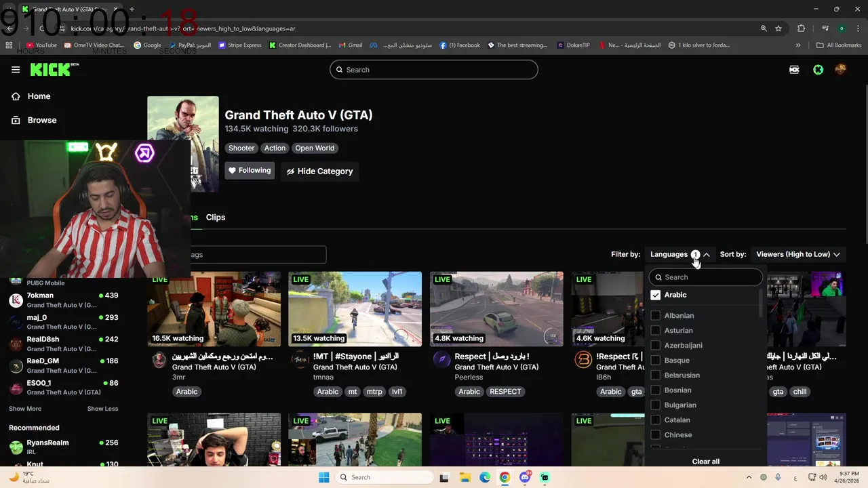The height and width of the screenshot is (488, 868).
Task: Click Peerless channel avatar icon
Action: point(441,360)
